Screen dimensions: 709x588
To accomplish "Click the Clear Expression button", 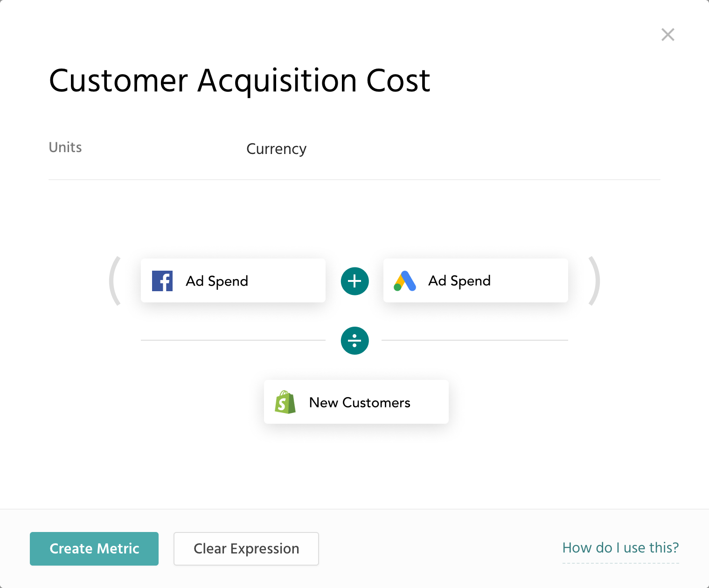I will (246, 549).
